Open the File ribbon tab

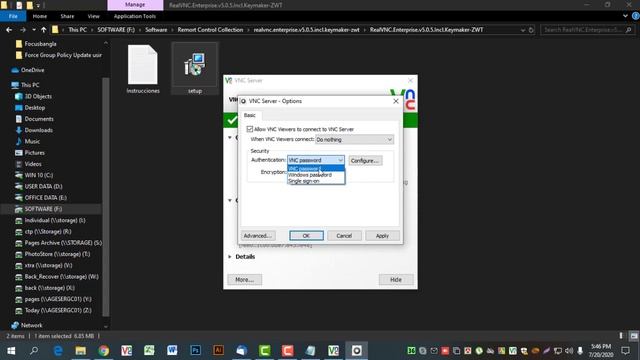[x=13, y=16]
